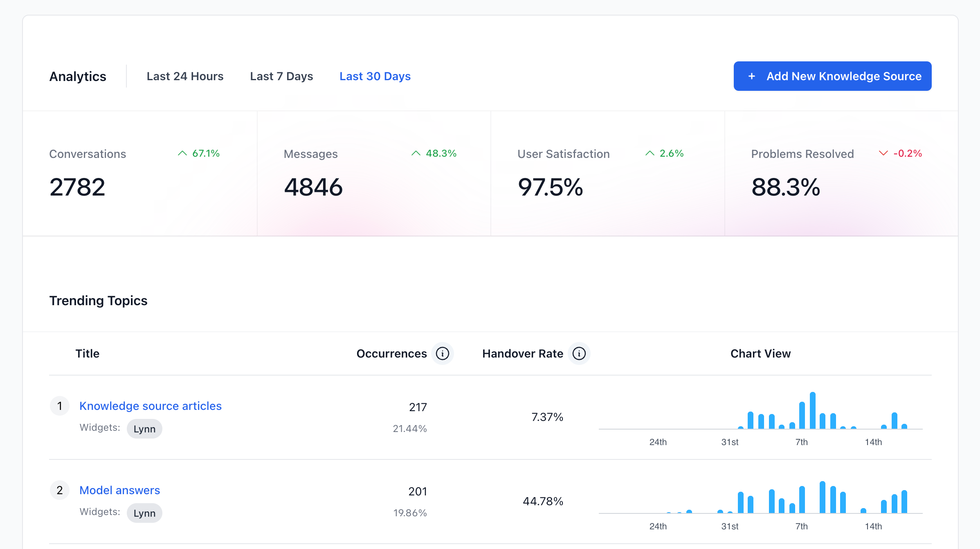
Task: Select the Last 7 Days tab
Action: pyautogui.click(x=281, y=76)
